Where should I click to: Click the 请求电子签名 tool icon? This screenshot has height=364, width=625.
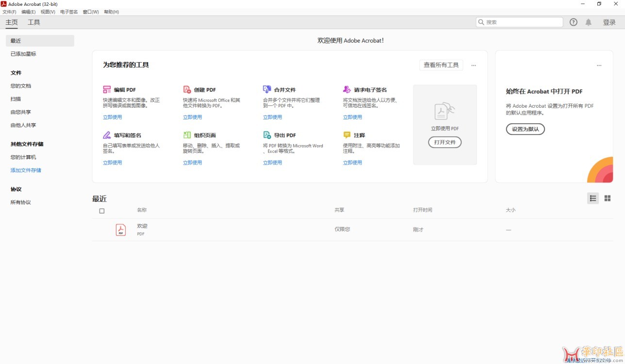347,90
